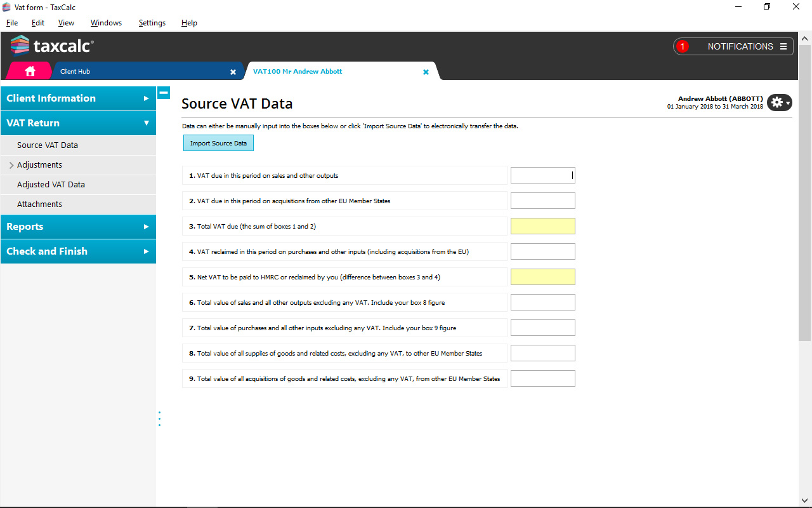
Task: Click the Import Source Data button
Action: pos(218,144)
